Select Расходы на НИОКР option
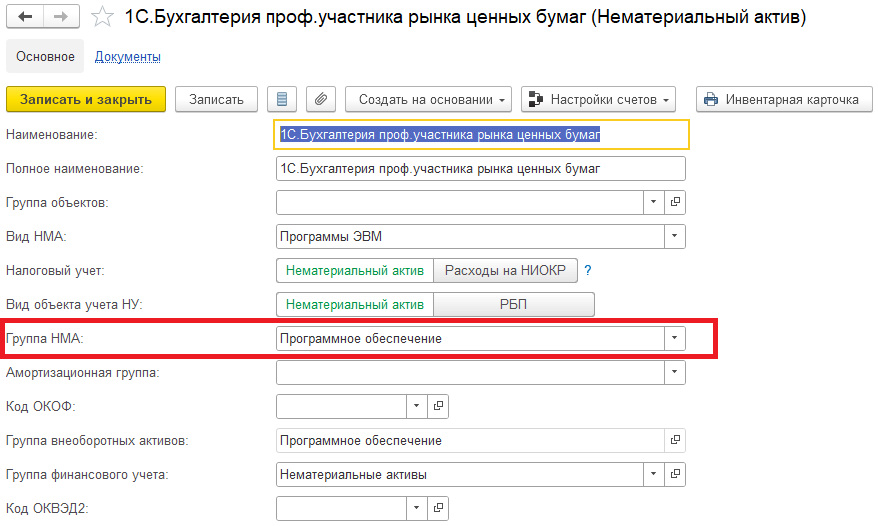Viewport: 878px width, 526px height. pyautogui.click(x=506, y=271)
